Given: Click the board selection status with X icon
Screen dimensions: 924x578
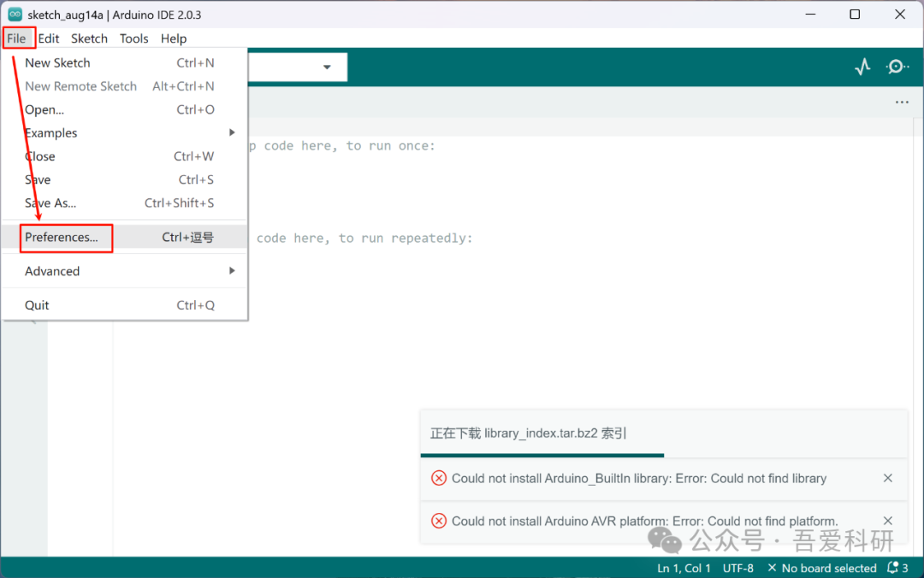Looking at the screenshot, I should (x=821, y=568).
